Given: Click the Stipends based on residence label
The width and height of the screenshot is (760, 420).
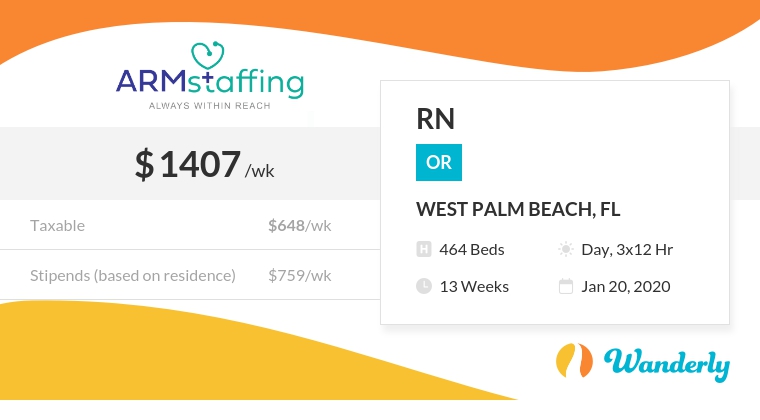Looking at the screenshot, I should click(133, 275).
